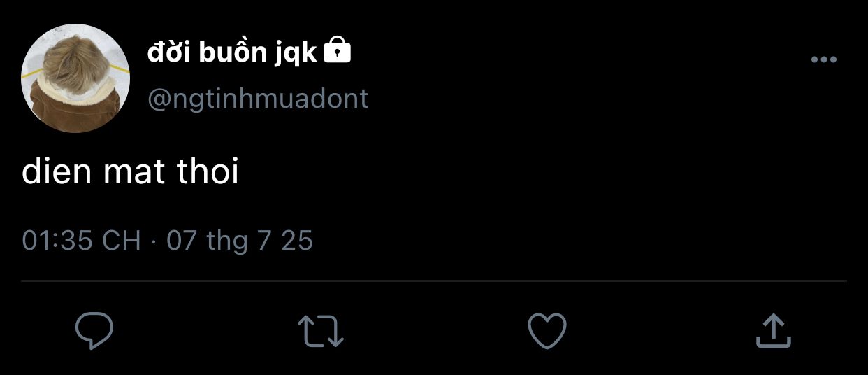Image resolution: width=868 pixels, height=375 pixels.
Task: Click display name đời buồn jqk
Action: 232,52
